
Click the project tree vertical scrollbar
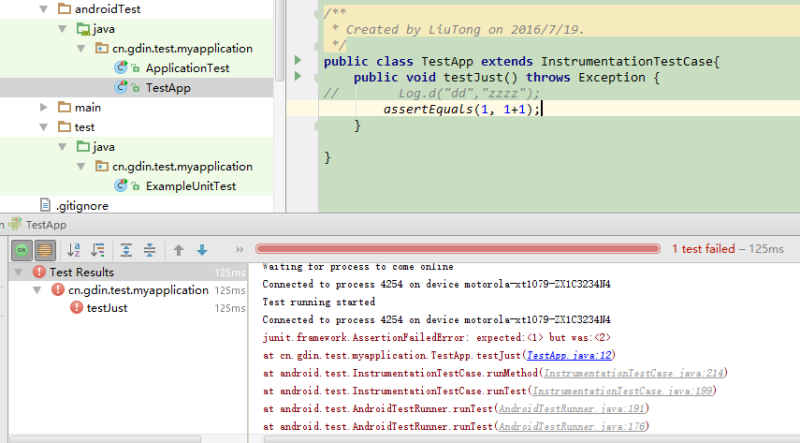point(279,41)
